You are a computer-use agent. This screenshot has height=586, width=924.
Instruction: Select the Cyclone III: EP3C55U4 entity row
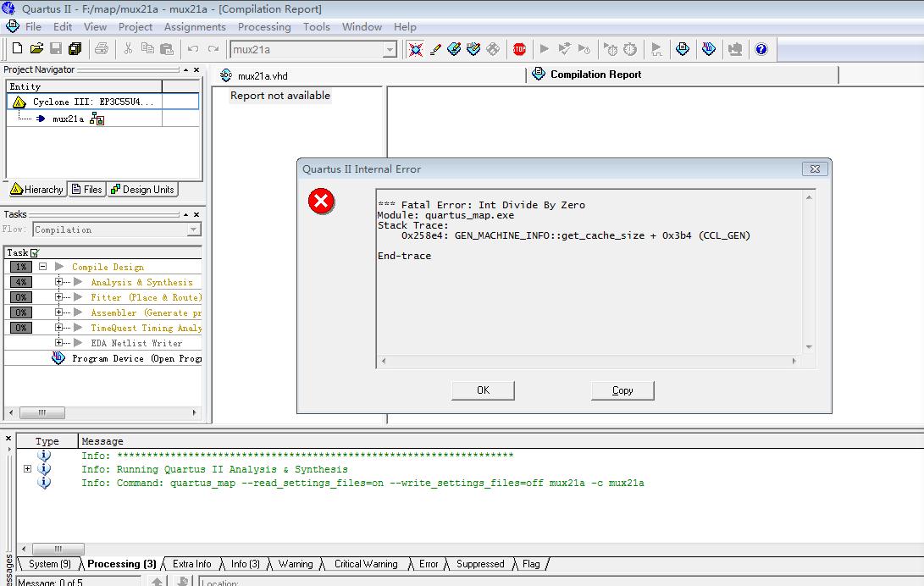coord(102,102)
